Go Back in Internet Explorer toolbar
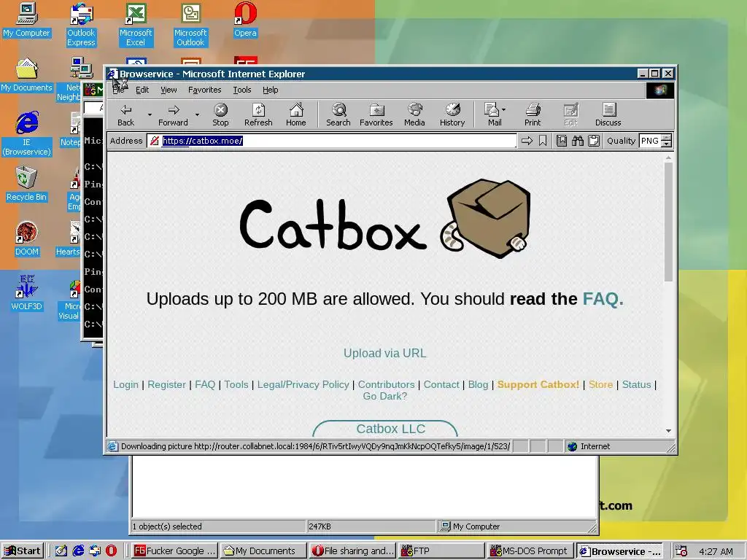747x560 pixels. click(x=125, y=115)
